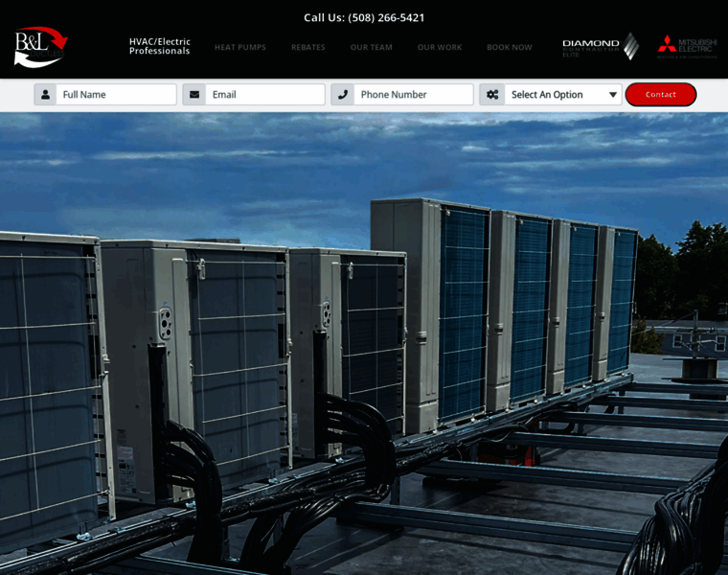Click the person icon beside Full Name
The height and width of the screenshot is (575, 728).
pos(46,95)
